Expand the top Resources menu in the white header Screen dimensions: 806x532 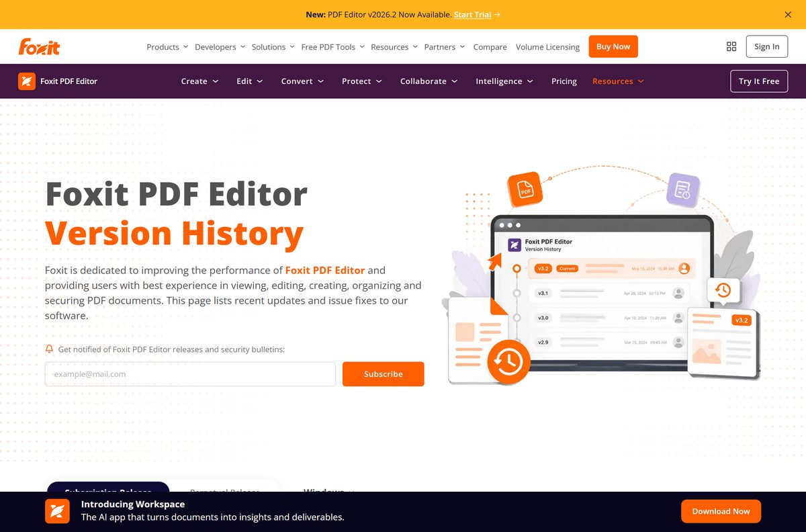point(394,47)
